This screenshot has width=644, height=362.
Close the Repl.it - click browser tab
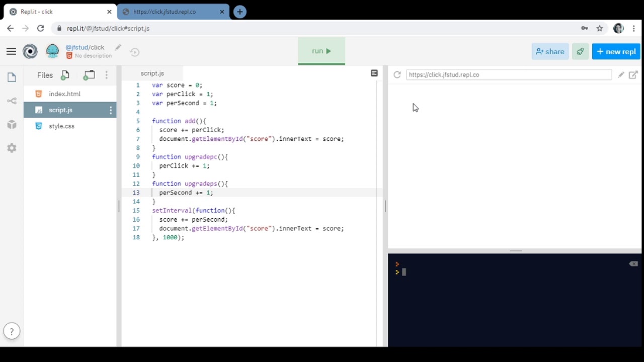pyautogui.click(x=109, y=12)
